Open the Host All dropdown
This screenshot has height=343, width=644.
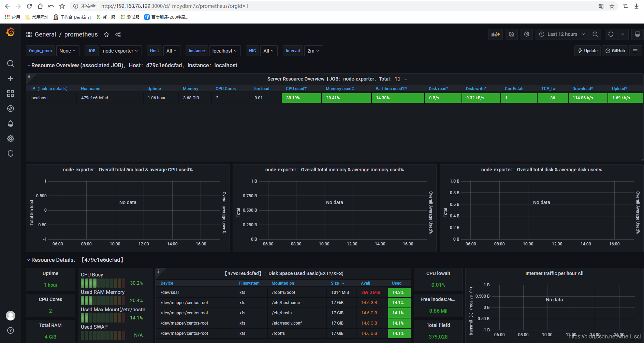172,51
